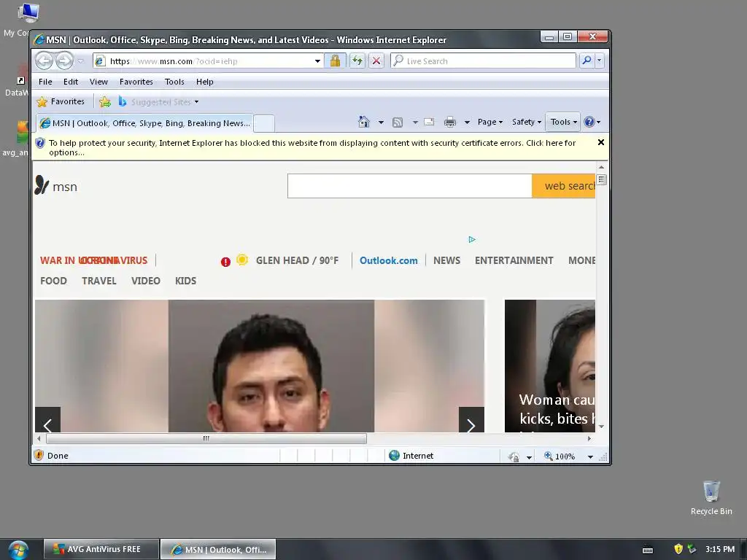Viewport: 747px width, 560px height.
Task: Dismiss the security information bar
Action: (601, 142)
